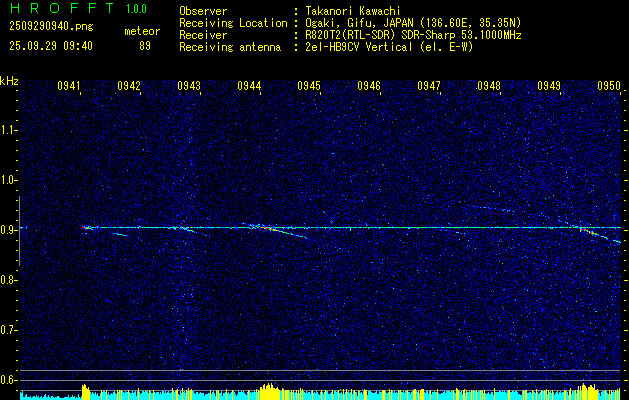Click the 0945 time marker
629x400 pixels.
(x=309, y=85)
